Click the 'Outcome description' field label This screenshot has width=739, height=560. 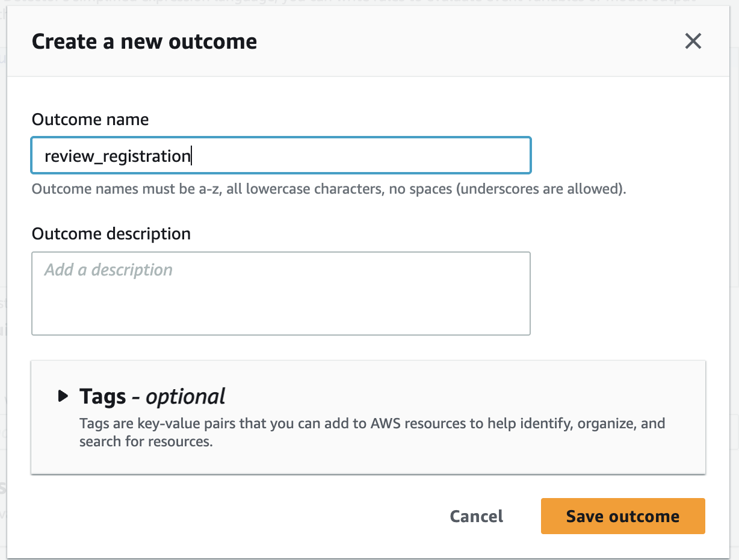111,233
